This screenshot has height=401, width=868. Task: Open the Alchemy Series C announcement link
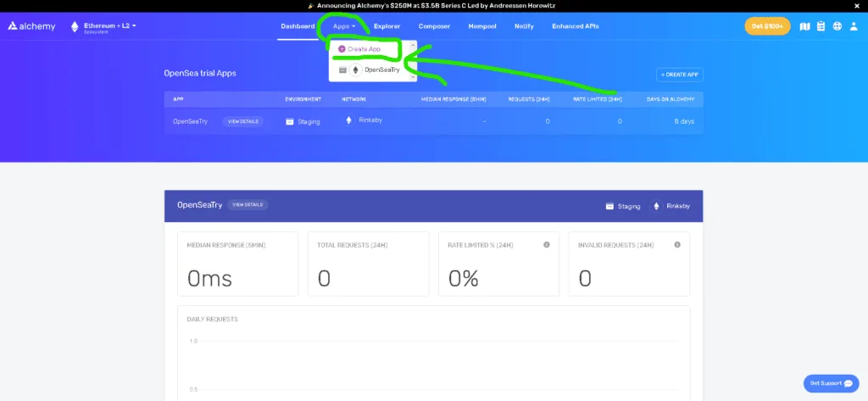[436, 6]
